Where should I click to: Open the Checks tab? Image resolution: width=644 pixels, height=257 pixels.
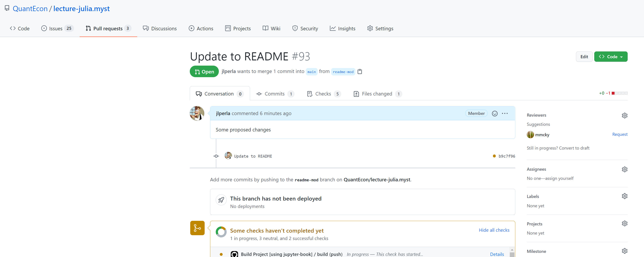[x=323, y=94]
